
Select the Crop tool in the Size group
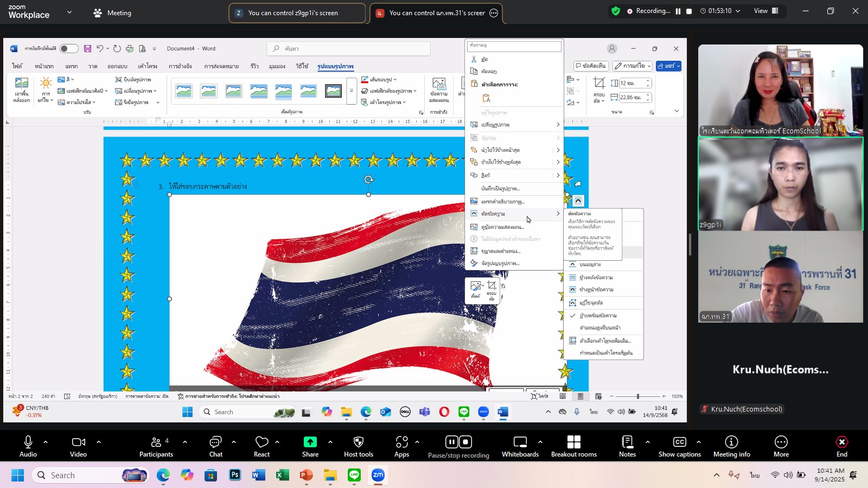point(599,89)
